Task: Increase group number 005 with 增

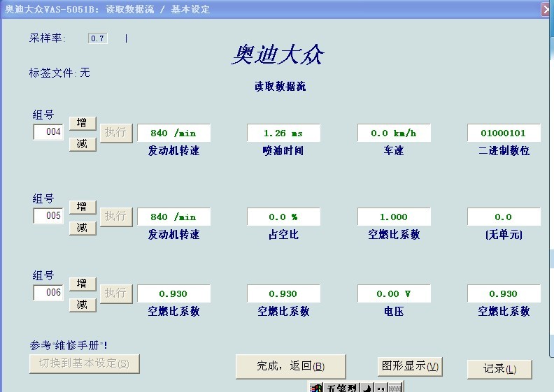Action: (x=82, y=207)
